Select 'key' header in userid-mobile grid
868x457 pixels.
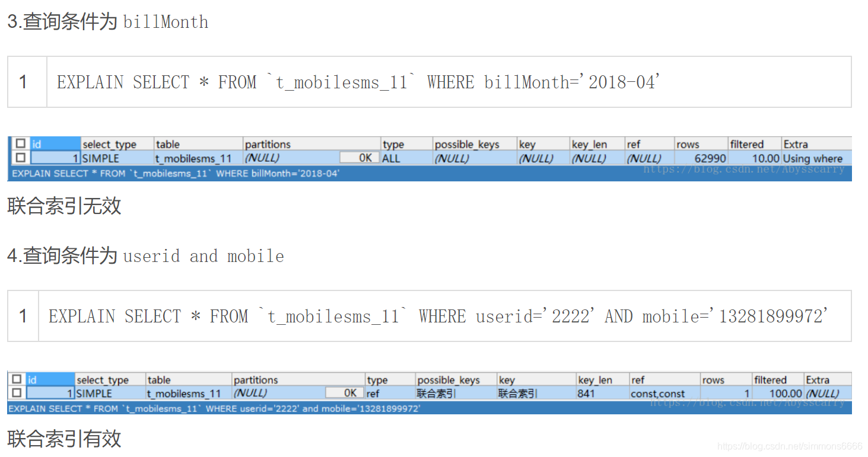[536, 380]
